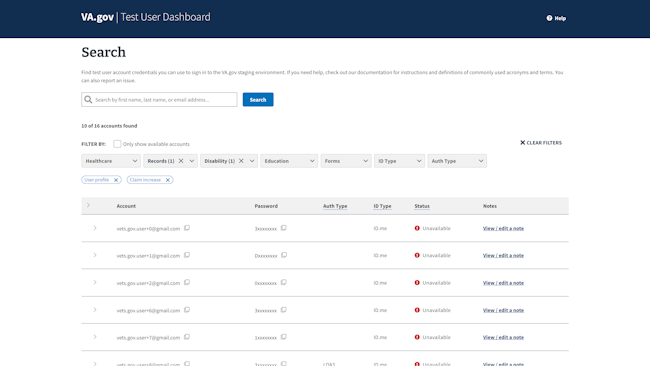Remove the Claim increase filter tag

point(167,180)
